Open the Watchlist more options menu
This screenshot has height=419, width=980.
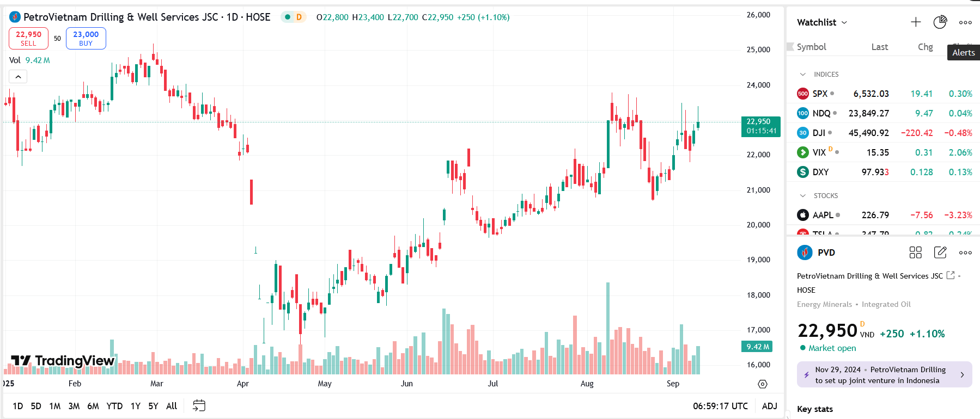(965, 22)
